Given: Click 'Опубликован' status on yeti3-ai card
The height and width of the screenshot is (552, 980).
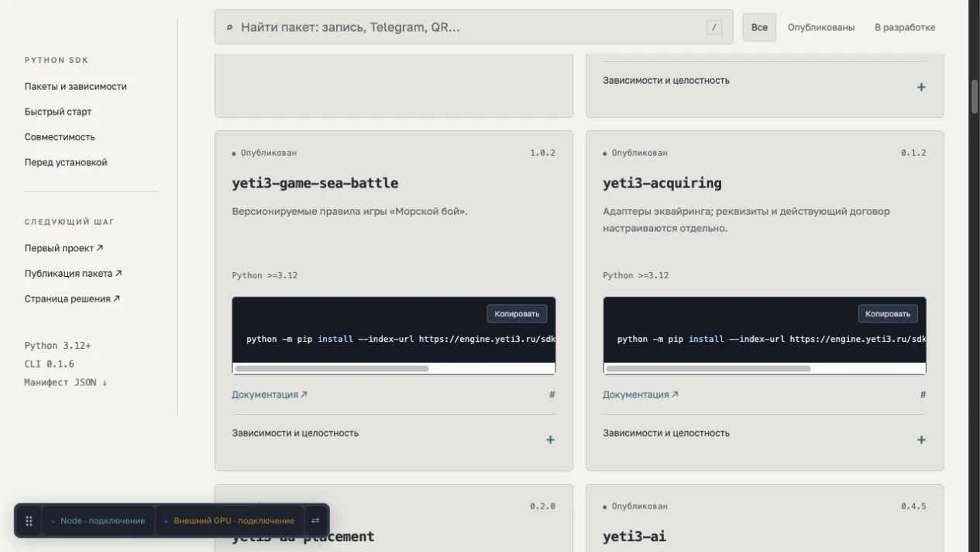Looking at the screenshot, I should [x=639, y=506].
